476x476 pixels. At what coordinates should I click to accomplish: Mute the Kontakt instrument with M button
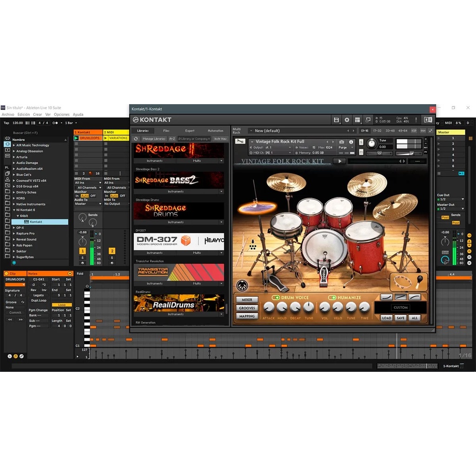[361, 152]
